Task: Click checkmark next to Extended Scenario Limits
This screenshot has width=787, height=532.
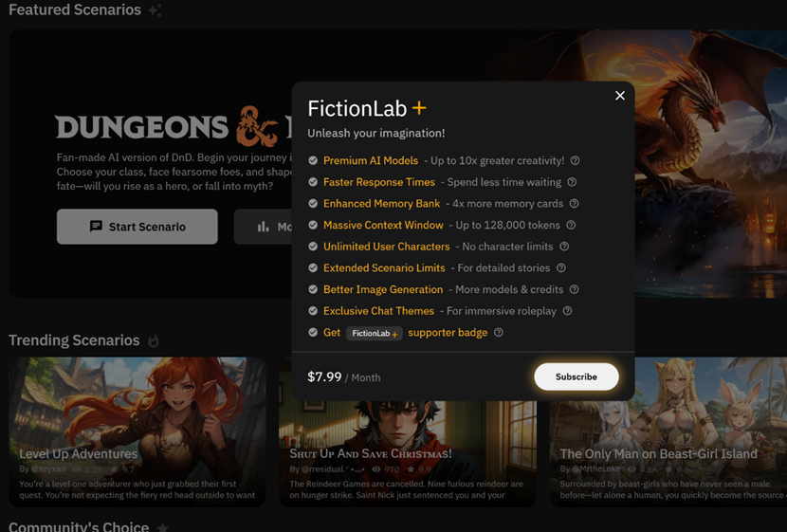Action: point(313,268)
